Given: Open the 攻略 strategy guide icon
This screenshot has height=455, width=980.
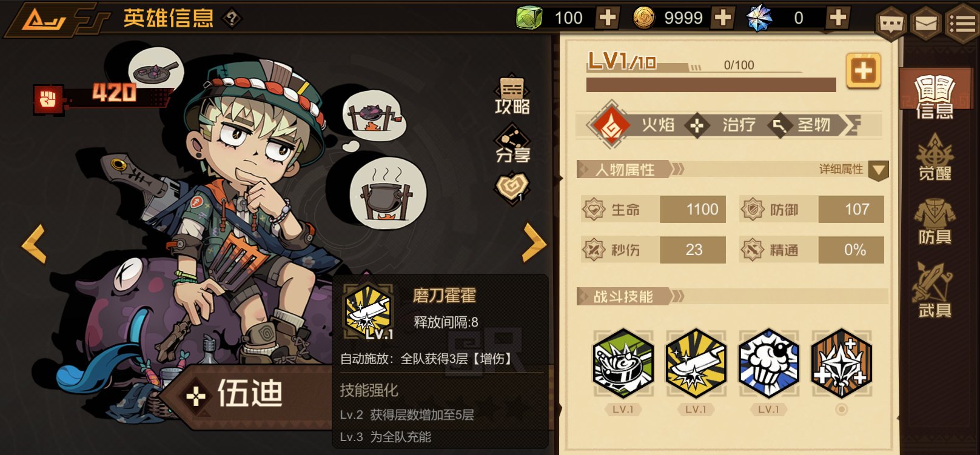Looking at the screenshot, I should [512, 96].
